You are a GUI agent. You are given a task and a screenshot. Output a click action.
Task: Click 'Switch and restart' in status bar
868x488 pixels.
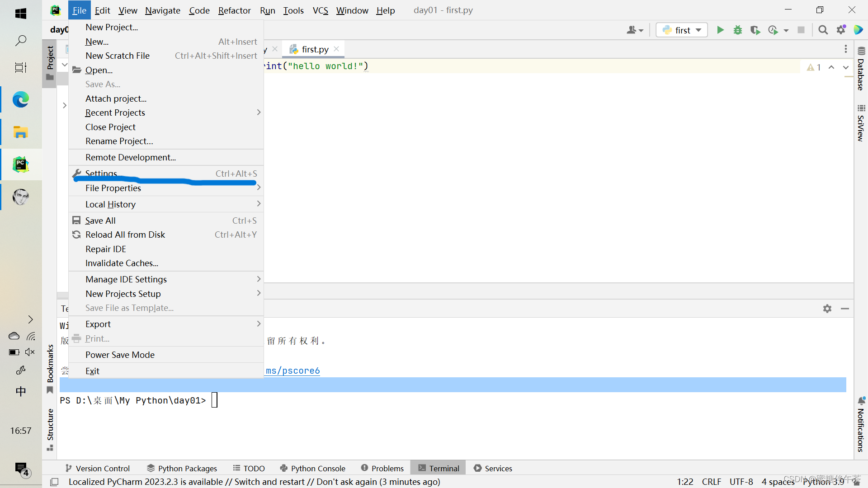(269, 482)
